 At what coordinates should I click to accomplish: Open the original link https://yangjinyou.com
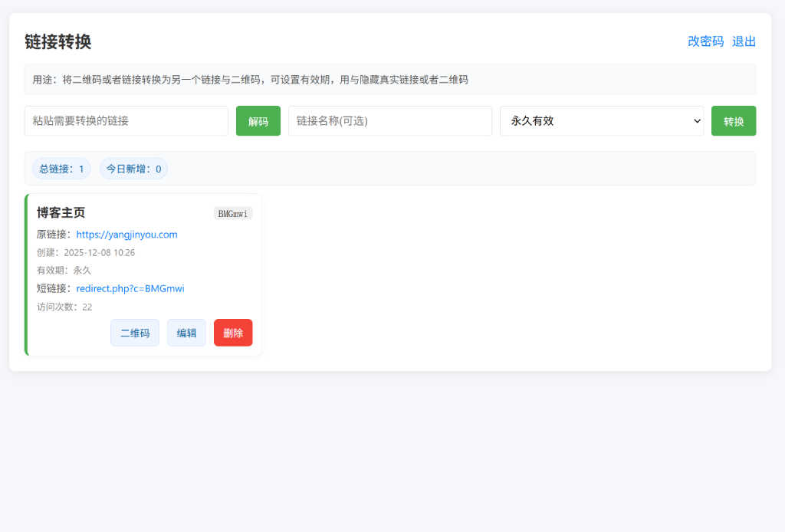(126, 235)
